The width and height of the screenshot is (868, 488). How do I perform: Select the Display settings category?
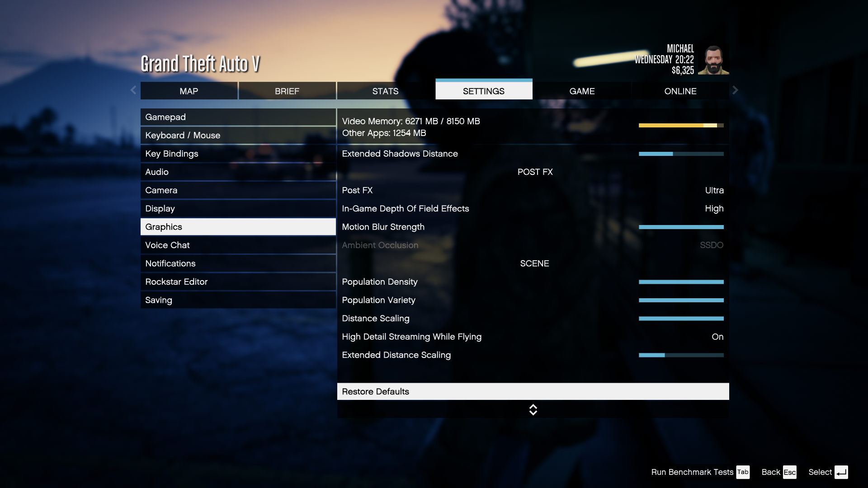pyautogui.click(x=238, y=208)
